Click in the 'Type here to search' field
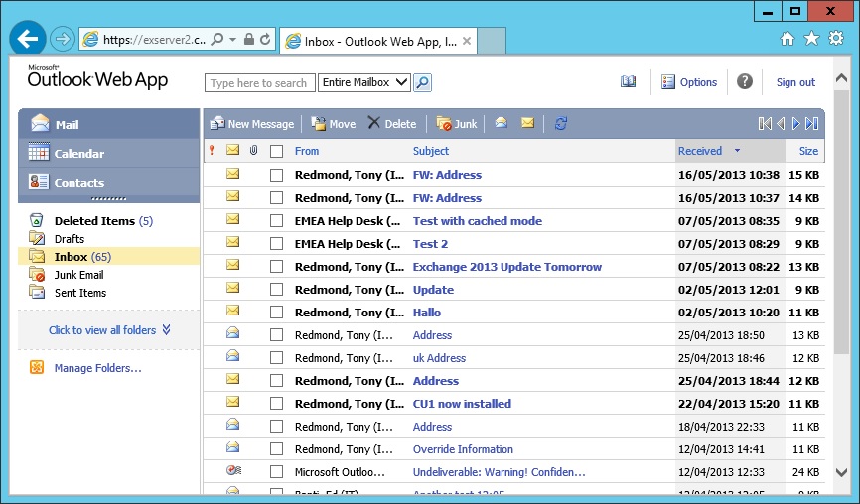The height and width of the screenshot is (504, 860). point(259,83)
